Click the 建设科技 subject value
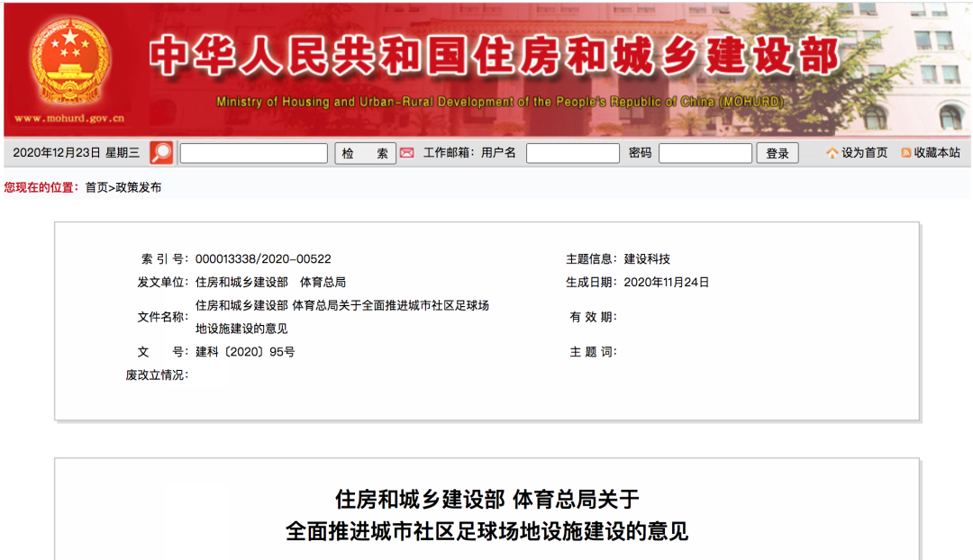 point(647,259)
